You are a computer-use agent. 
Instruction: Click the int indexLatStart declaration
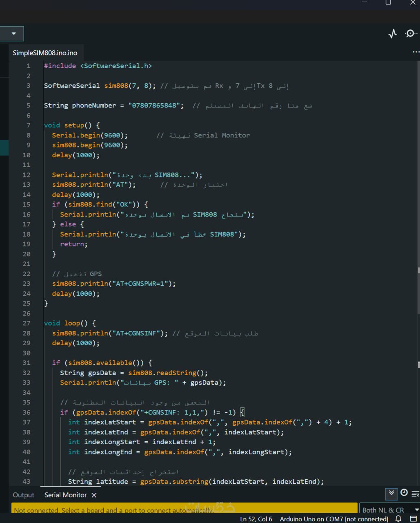pos(210,422)
